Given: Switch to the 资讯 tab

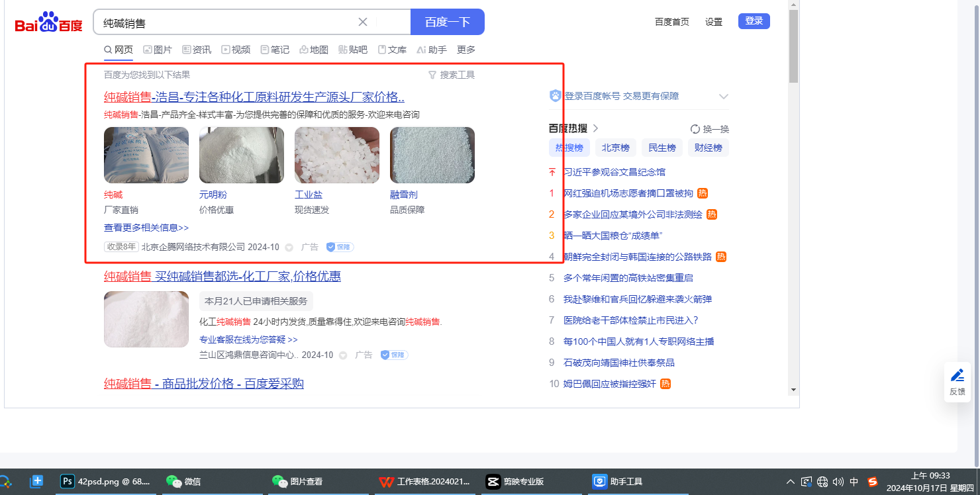Looking at the screenshot, I should [197, 50].
